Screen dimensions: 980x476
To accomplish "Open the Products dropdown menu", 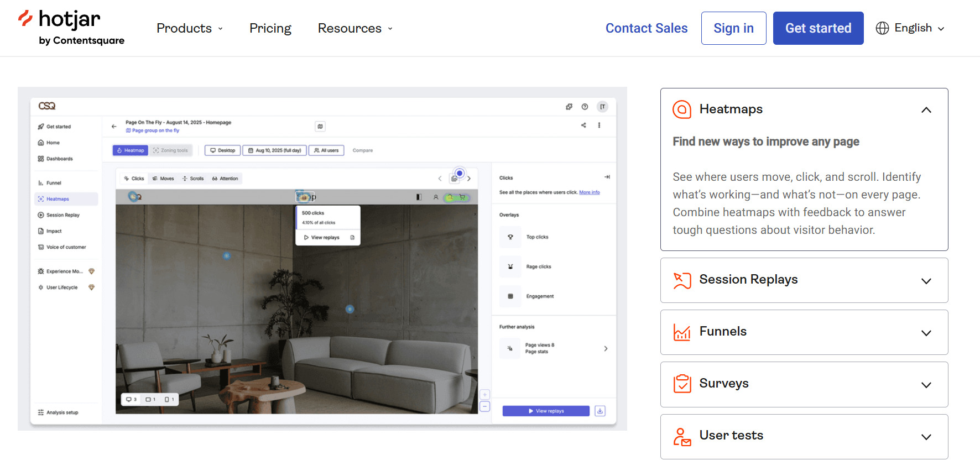I will coord(189,28).
